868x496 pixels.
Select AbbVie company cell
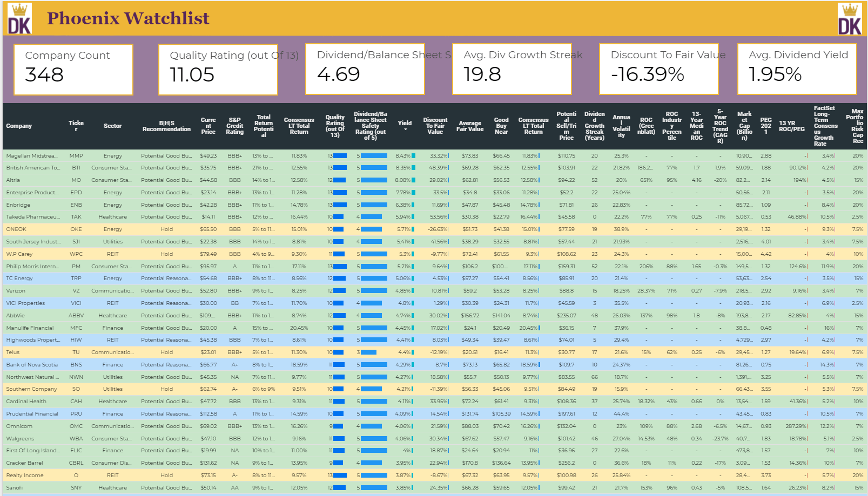pyautogui.click(x=15, y=316)
